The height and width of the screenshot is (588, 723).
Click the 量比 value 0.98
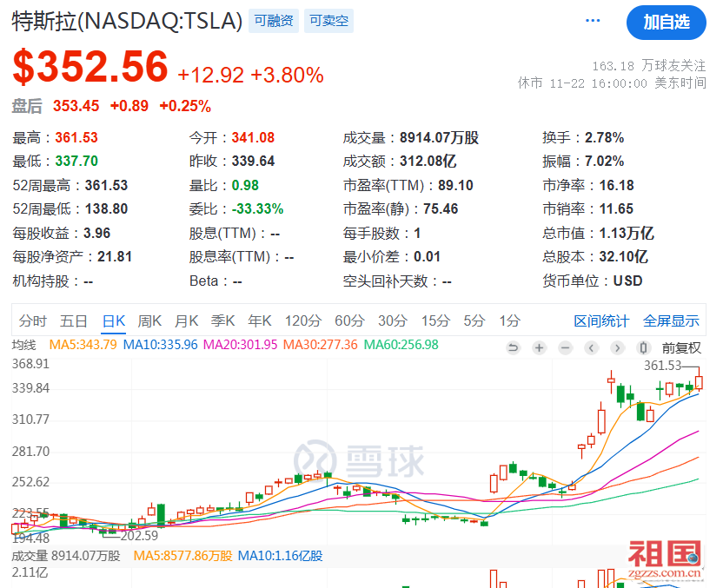(245, 186)
